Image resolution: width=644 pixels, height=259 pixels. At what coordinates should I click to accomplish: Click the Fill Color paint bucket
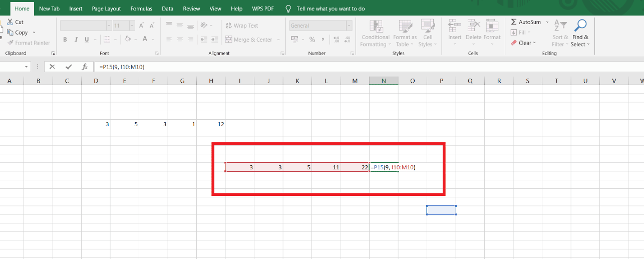pyautogui.click(x=127, y=39)
